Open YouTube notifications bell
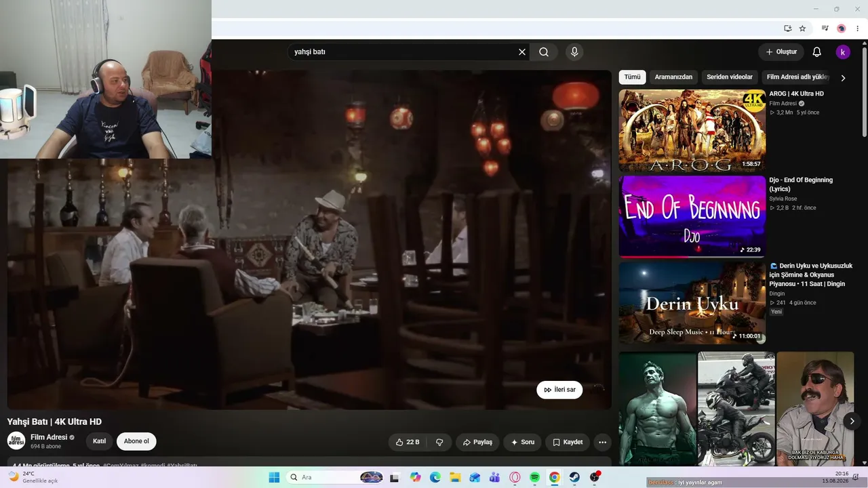 817,52
